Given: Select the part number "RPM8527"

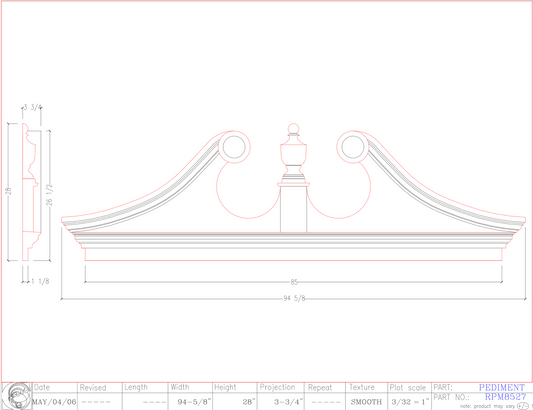Looking at the screenshot, I should point(505,396).
